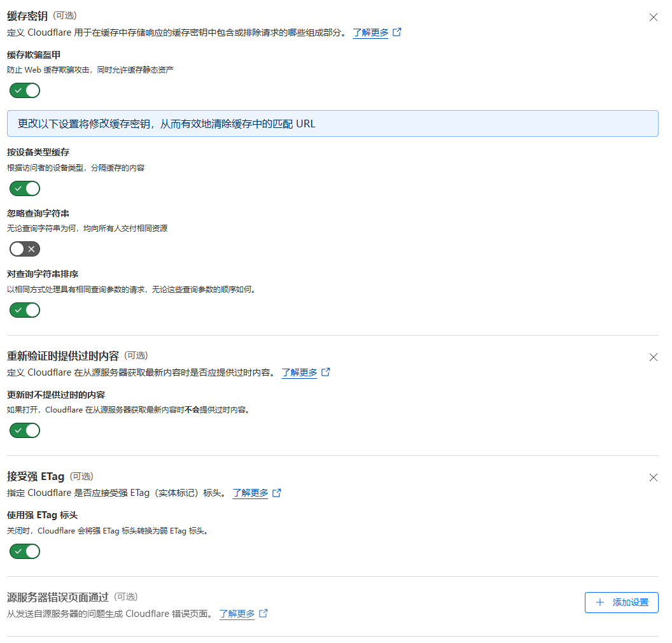This screenshot has height=643, width=672.
Task: Turn off 使用强 ETag 标头
Action: (x=24, y=551)
